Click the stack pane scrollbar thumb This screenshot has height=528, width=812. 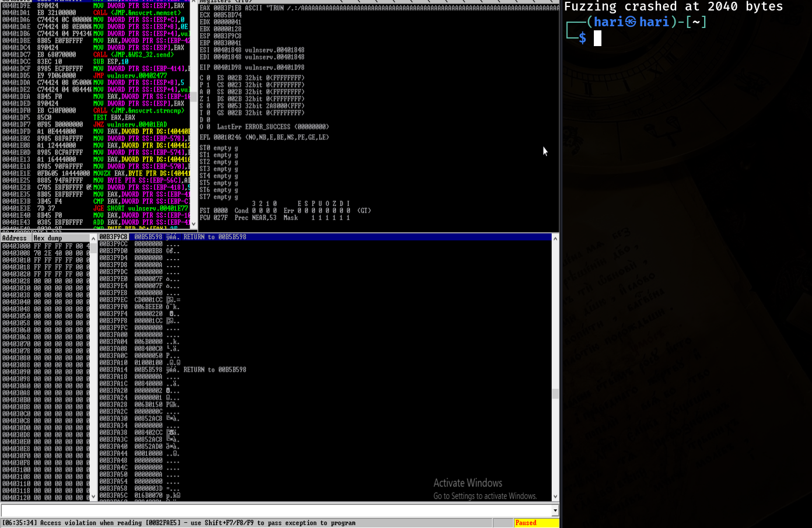[x=555, y=394]
